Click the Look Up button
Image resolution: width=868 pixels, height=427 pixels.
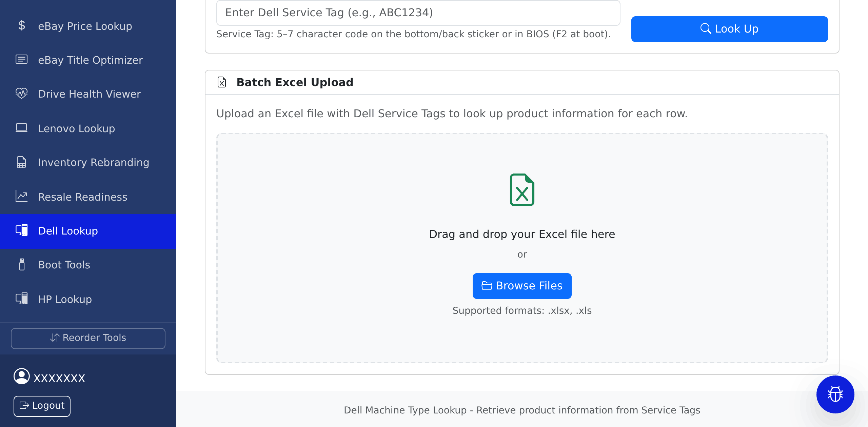click(729, 29)
